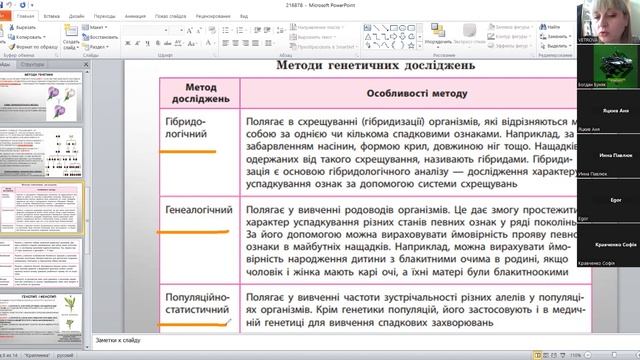Click Копировать (copy) button

pos(27,37)
